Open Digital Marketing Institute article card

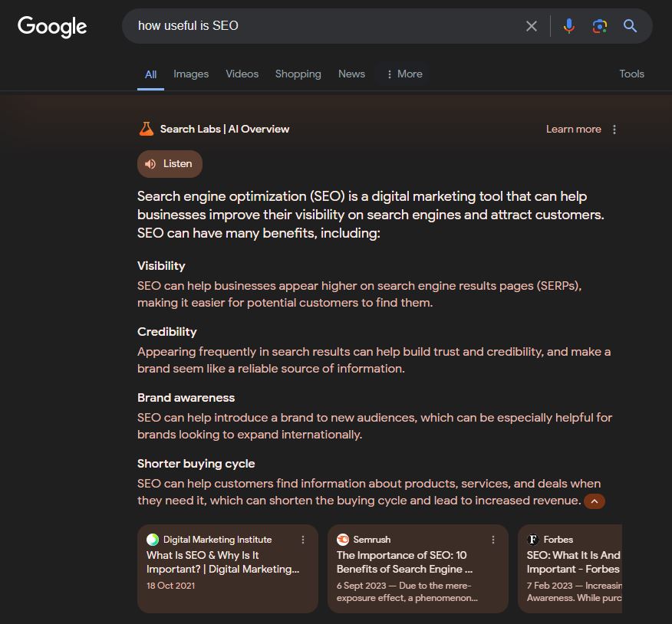click(228, 568)
